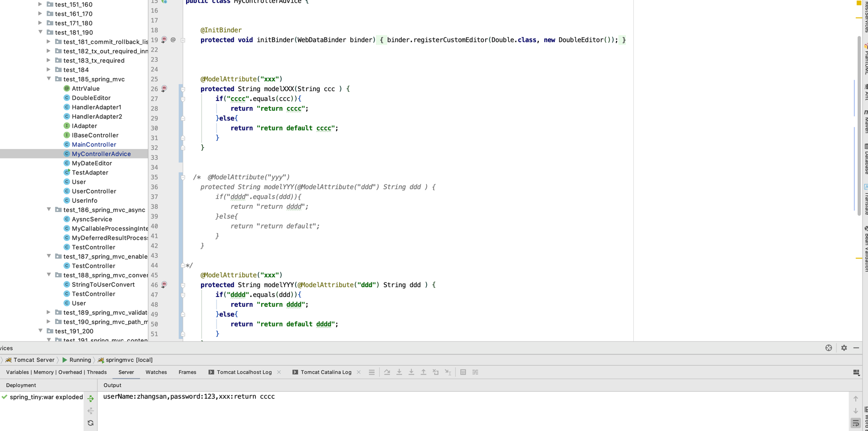Collapse the test_185_spring_mvc folder
This screenshot has height=431, width=868.
[49, 79]
